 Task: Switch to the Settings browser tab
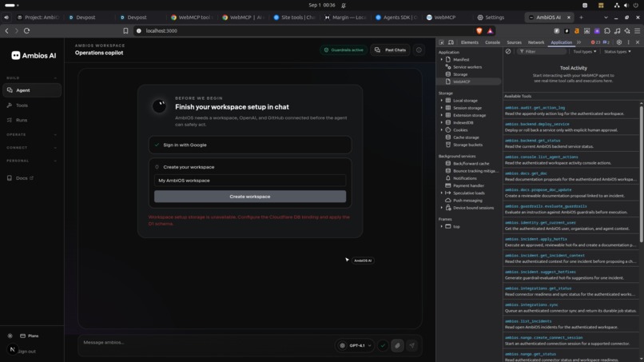point(491,18)
